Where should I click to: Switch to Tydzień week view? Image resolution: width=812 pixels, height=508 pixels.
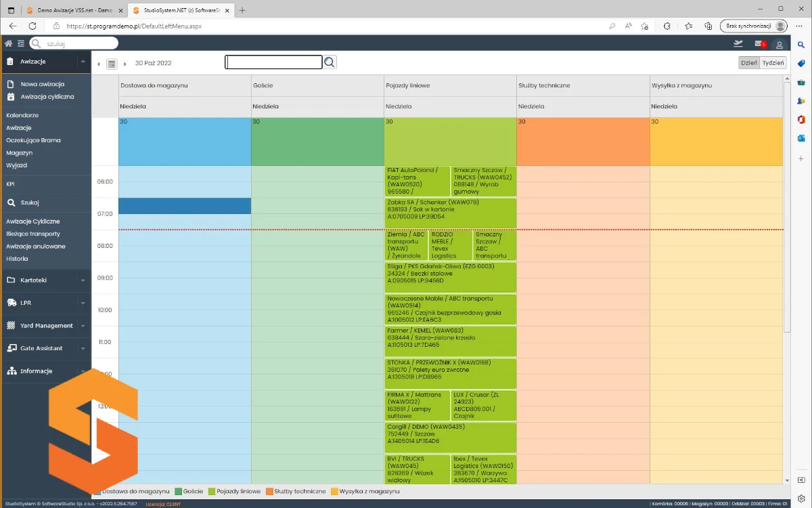click(773, 62)
